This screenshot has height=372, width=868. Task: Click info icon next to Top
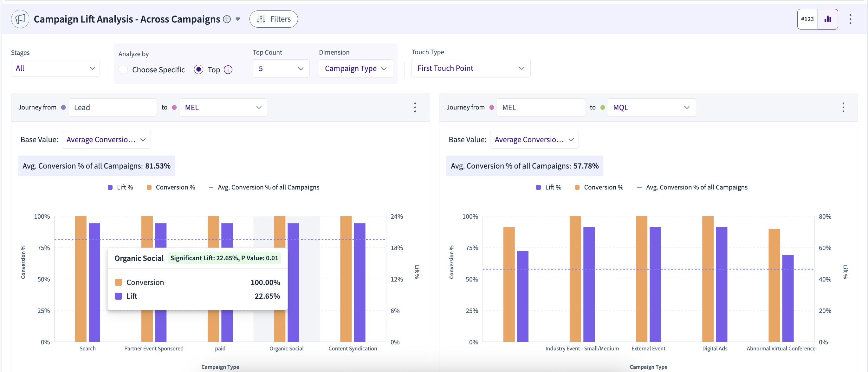click(228, 70)
